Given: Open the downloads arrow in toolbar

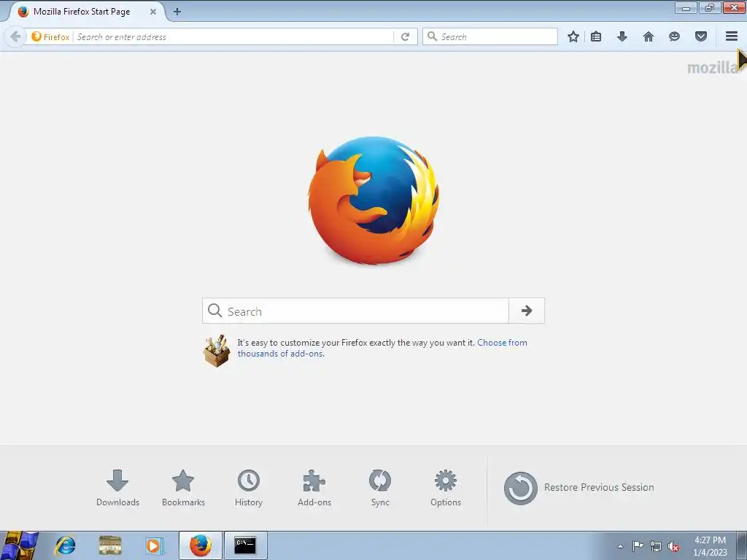Looking at the screenshot, I should 622,36.
